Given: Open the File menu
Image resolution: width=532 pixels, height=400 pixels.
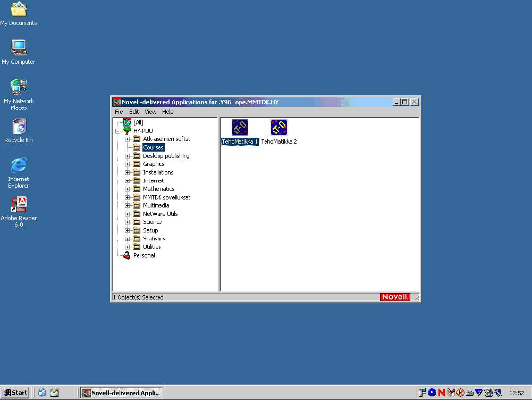Looking at the screenshot, I should pyautogui.click(x=119, y=112).
